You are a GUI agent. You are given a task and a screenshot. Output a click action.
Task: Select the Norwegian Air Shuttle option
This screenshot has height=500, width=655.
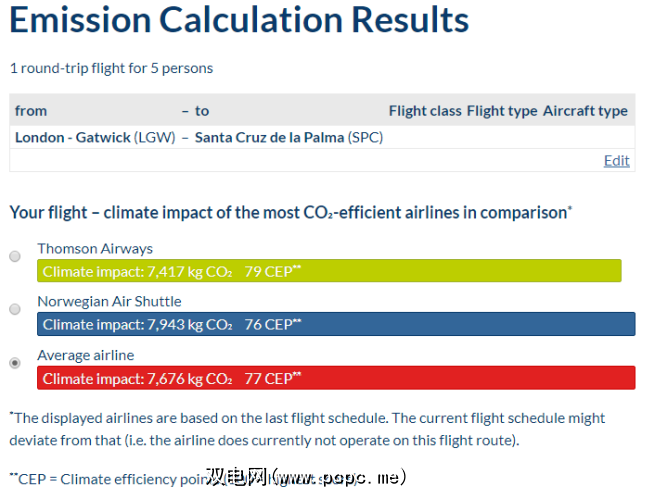(15, 310)
